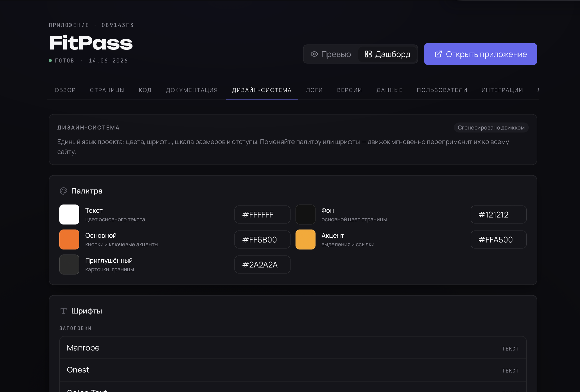This screenshot has height=392, width=580.
Task: Open the Страницы tab
Action: tap(107, 90)
